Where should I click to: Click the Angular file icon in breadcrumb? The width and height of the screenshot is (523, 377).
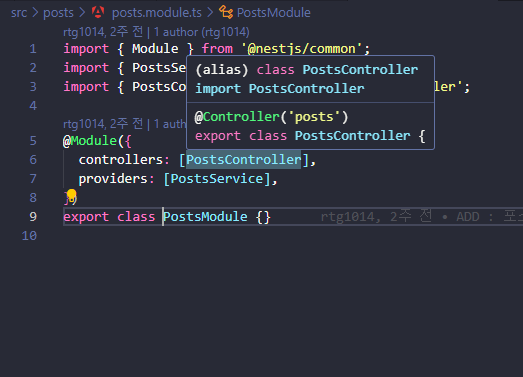[x=98, y=12]
